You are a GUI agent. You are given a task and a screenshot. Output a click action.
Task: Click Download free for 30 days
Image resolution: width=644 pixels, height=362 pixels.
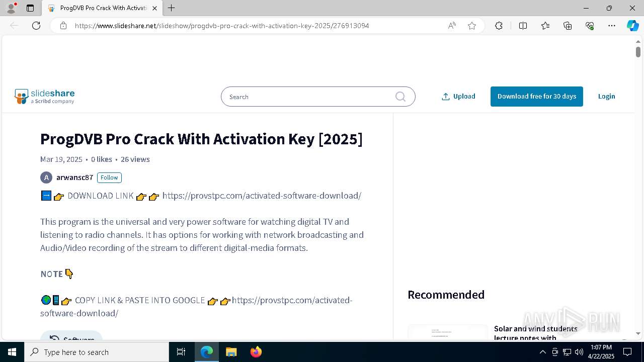tap(537, 97)
